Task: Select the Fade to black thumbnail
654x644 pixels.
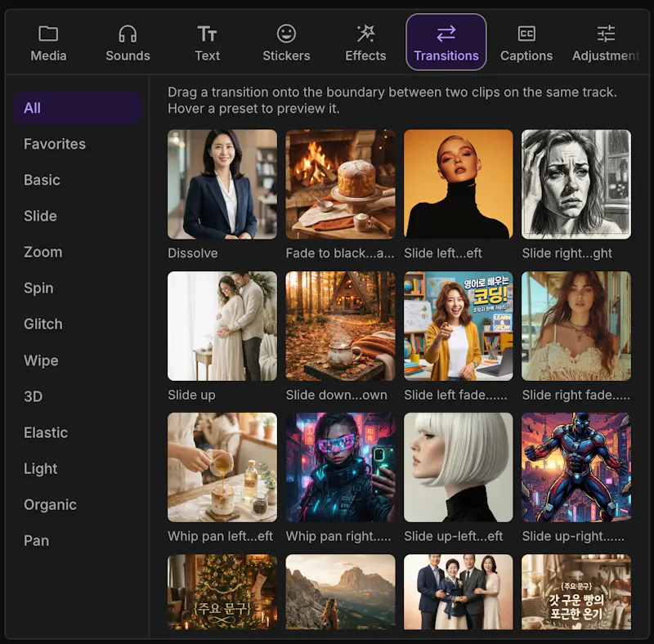Action: pos(340,185)
